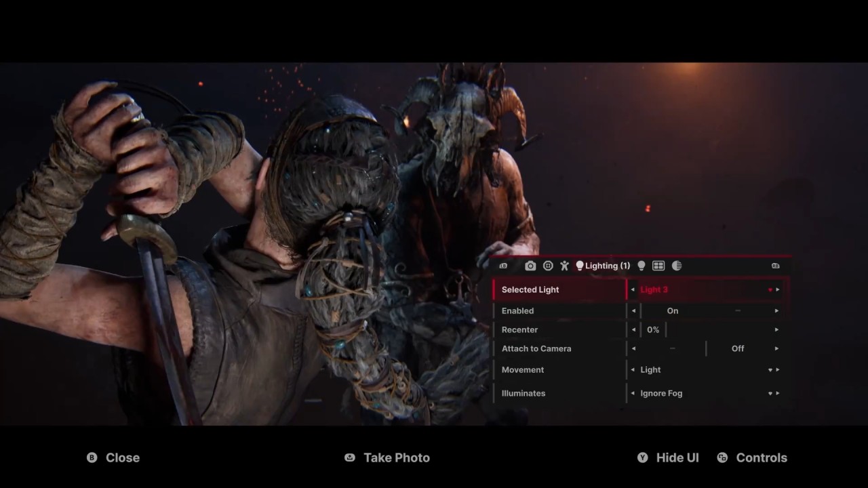Click the icon beside Controls
The width and height of the screenshot is (868, 488).
click(x=722, y=457)
